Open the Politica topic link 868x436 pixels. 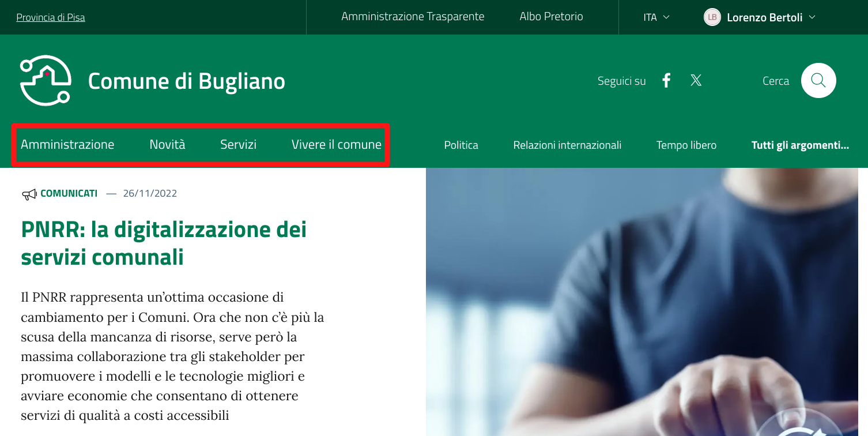point(461,145)
